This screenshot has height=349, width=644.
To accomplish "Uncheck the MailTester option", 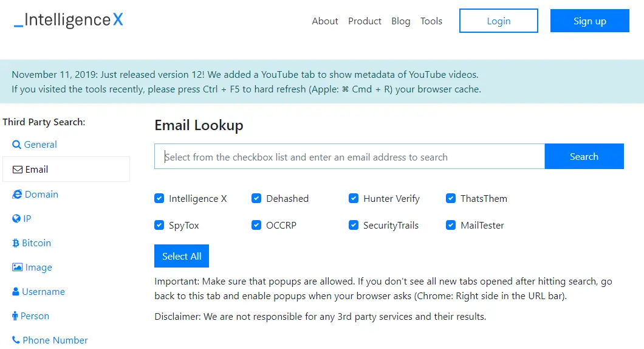I will coord(451,225).
